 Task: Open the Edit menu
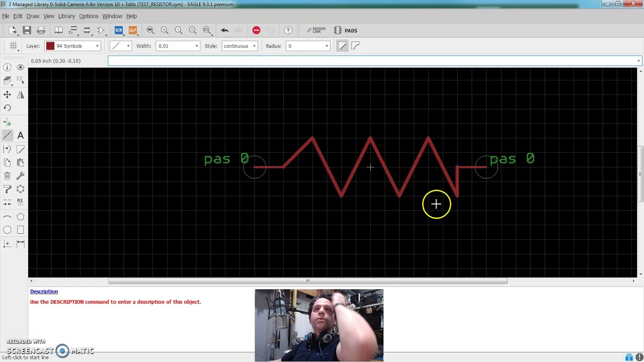[x=18, y=16]
